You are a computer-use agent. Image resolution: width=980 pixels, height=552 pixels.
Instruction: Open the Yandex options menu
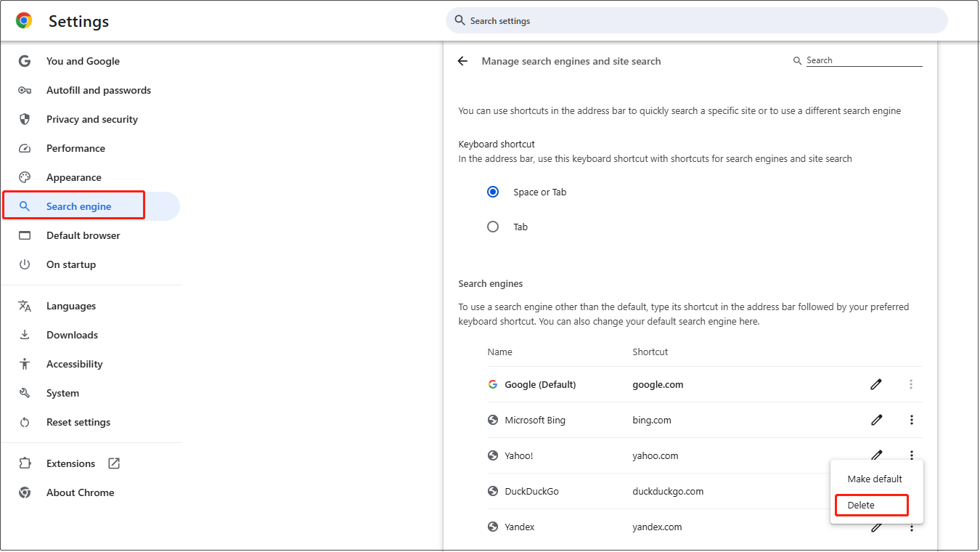click(911, 527)
